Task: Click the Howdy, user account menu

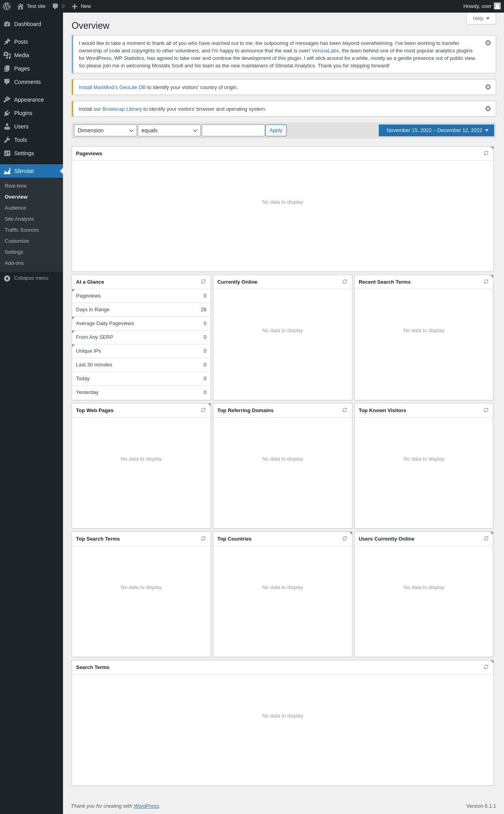Action: click(x=482, y=6)
